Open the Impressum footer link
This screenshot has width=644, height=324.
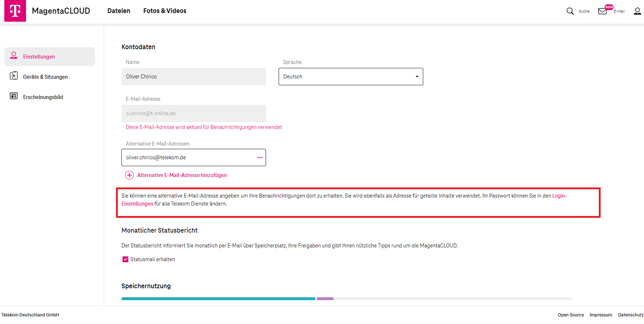(x=601, y=315)
